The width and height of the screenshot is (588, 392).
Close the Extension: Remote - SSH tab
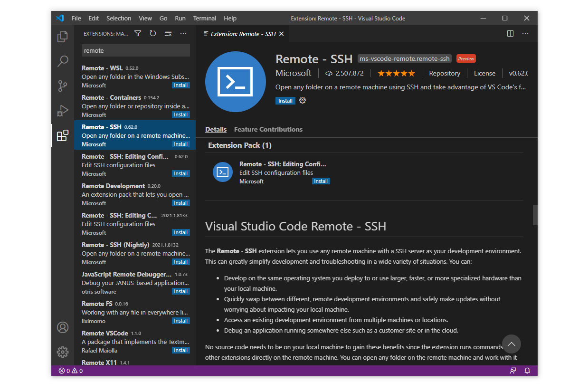click(281, 34)
